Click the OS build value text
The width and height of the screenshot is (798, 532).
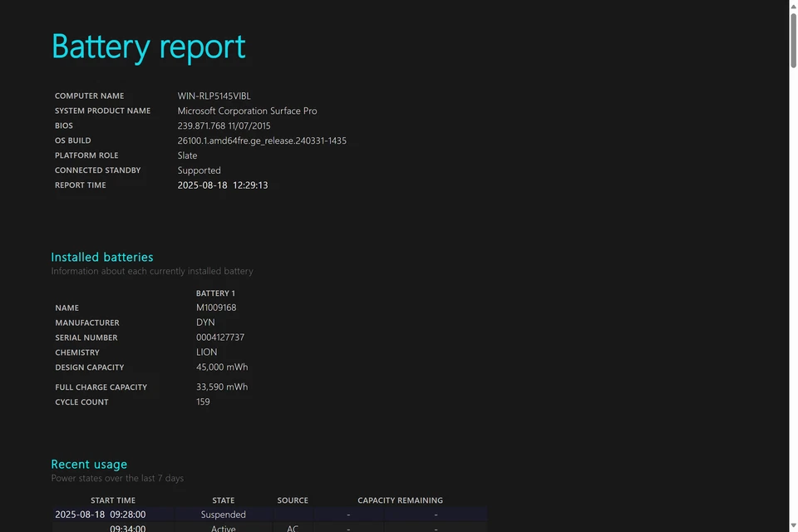tap(262, 141)
